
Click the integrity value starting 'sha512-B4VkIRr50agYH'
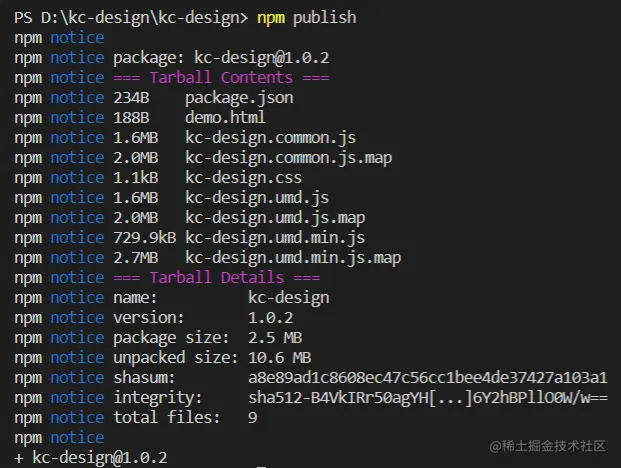428,398
